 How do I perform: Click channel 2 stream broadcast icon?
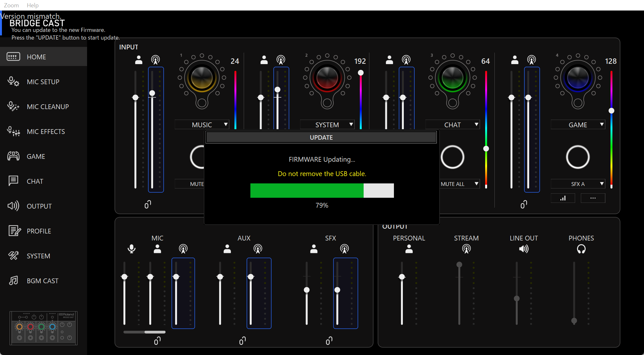(x=281, y=60)
